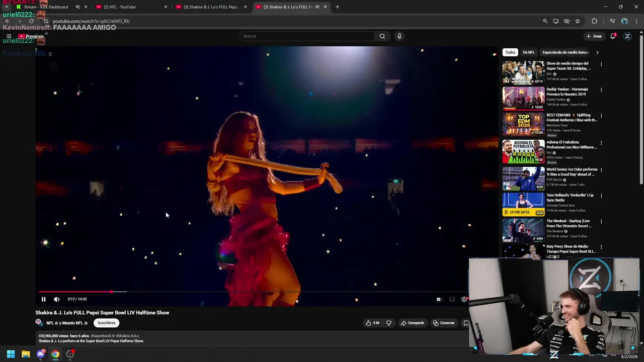This screenshot has height=362, width=644.
Task: Open Chrome profile avatar
Action: coord(624,21)
